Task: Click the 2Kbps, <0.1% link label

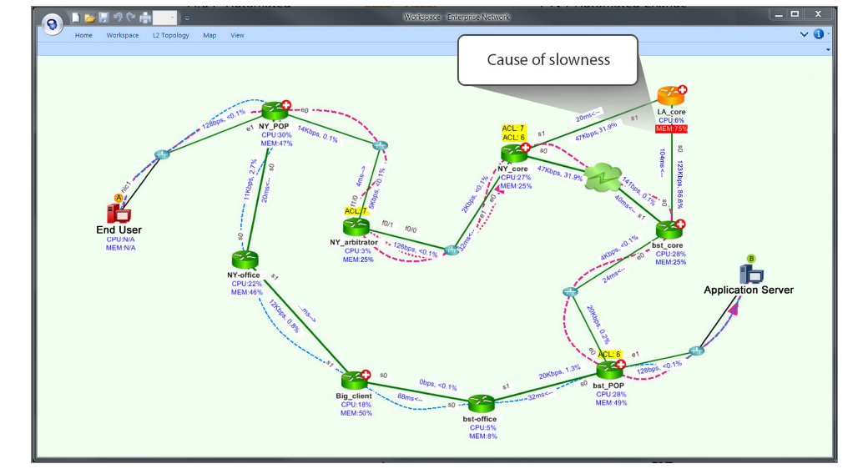Action: click(x=475, y=194)
